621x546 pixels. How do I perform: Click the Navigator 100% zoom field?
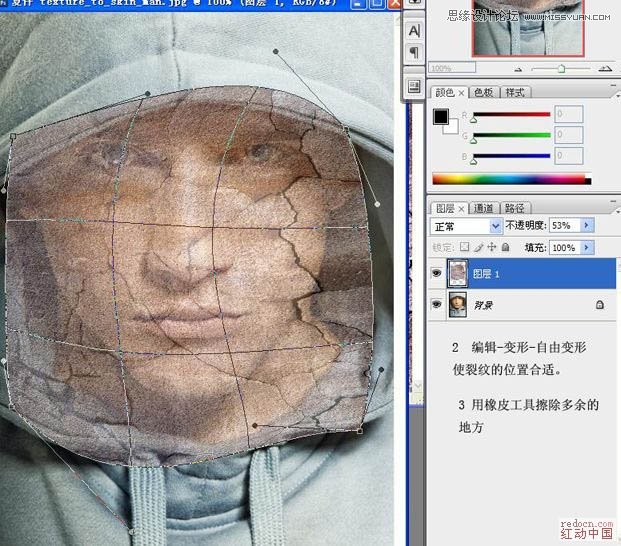click(452, 68)
